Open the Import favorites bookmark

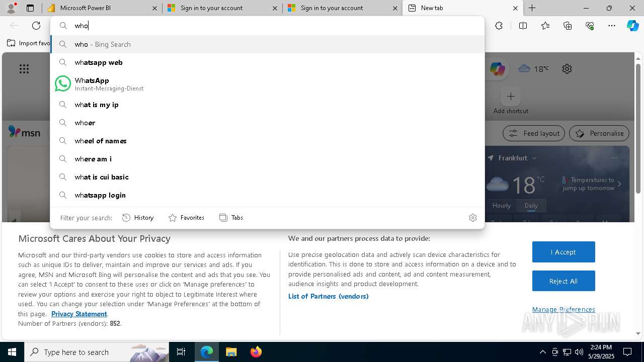click(29, 43)
